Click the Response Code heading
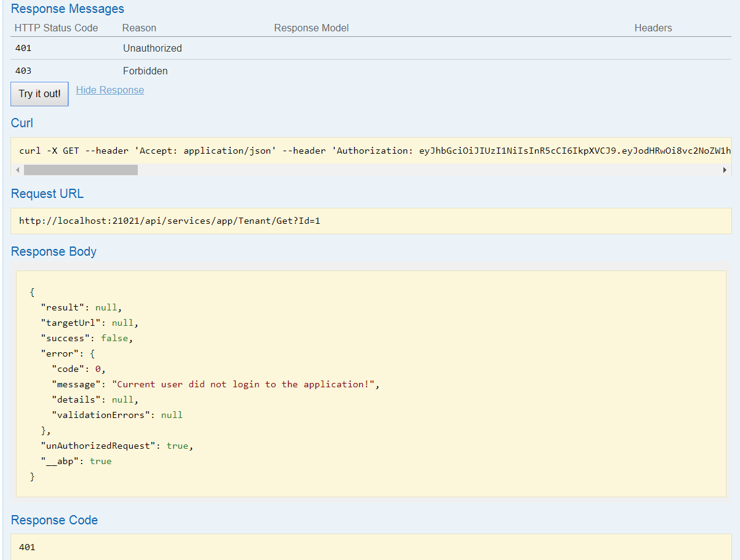Screen dimensions: 740x560 pyautogui.click(x=54, y=520)
